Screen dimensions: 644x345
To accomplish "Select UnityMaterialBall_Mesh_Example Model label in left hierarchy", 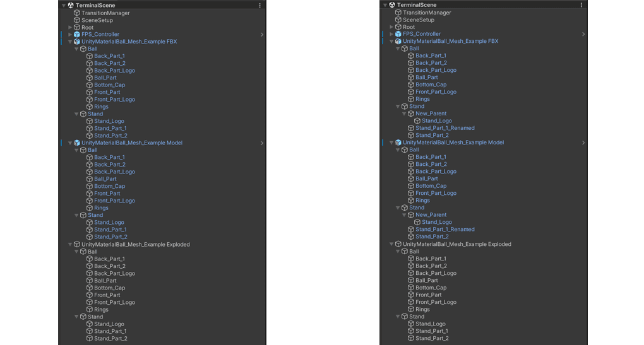I will [131, 143].
